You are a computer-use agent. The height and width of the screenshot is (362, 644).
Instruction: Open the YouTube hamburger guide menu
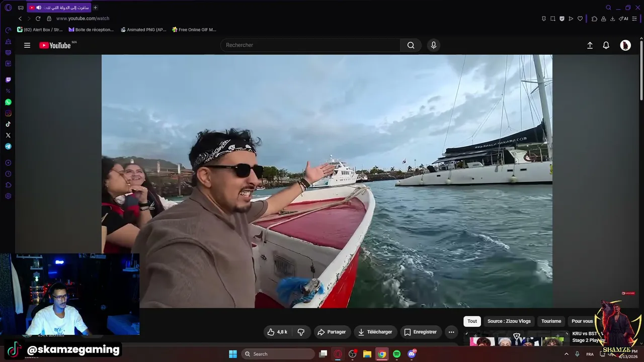point(27,45)
